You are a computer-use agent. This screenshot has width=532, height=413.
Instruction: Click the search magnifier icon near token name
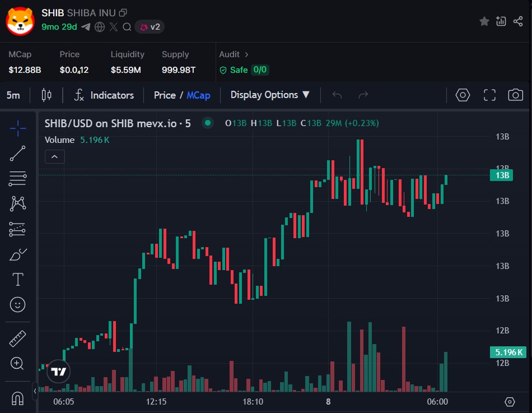click(127, 27)
